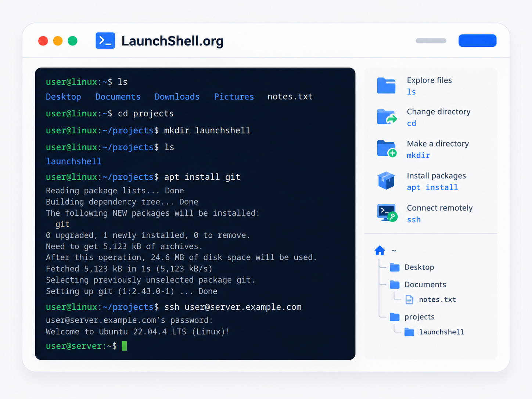
Task: Click the Install packages box icon
Action: coord(386,181)
